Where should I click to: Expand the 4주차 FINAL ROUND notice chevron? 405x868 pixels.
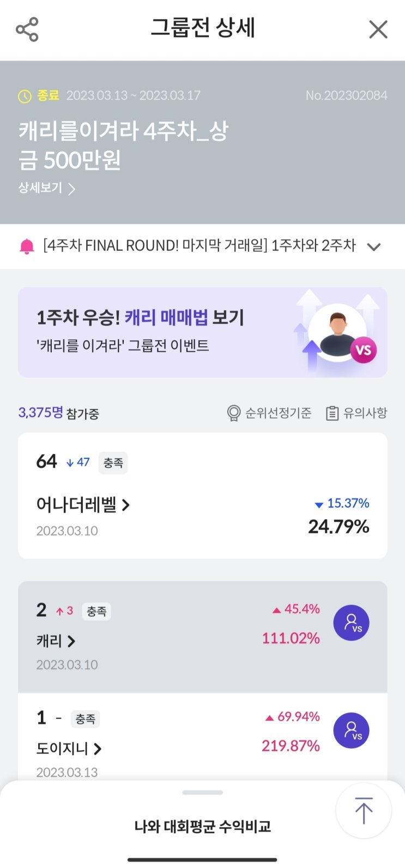click(374, 246)
